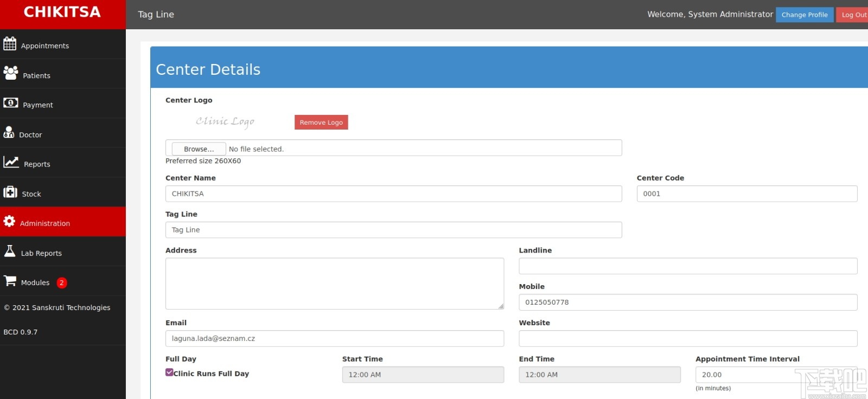Click the Change Profile button
Viewport: 868px width, 399px height.
click(805, 15)
